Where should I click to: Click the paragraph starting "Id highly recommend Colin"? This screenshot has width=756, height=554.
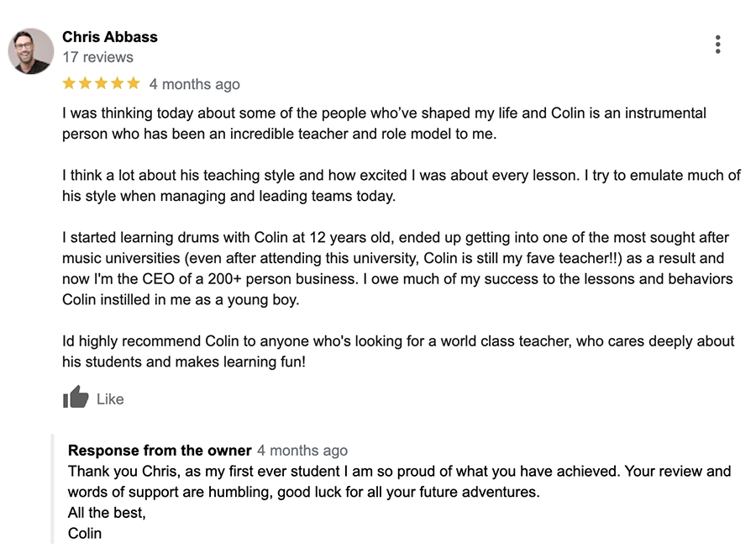[397, 351]
